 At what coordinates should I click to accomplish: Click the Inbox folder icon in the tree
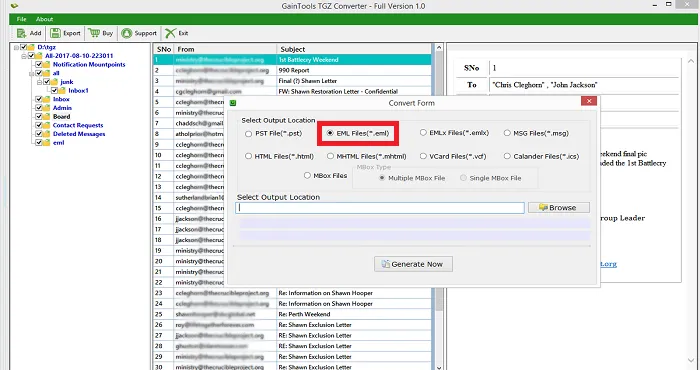46,99
